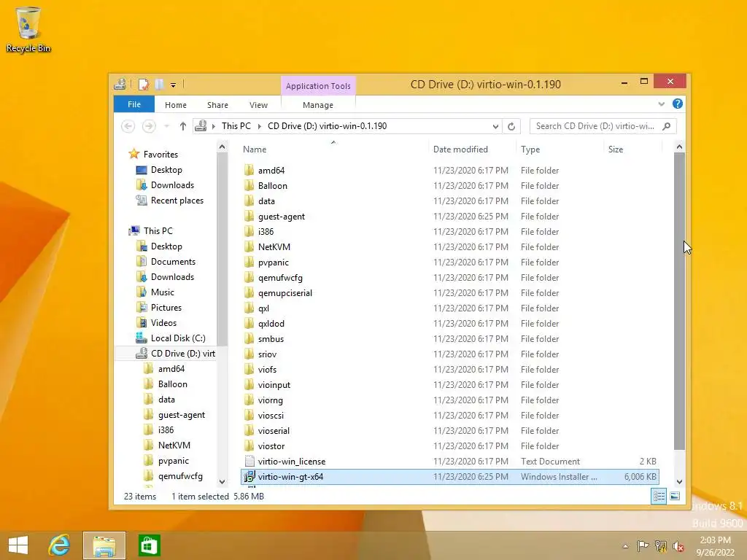The image size is (747, 560).
Task: Select the virtio-win_license text document
Action: coord(292,462)
